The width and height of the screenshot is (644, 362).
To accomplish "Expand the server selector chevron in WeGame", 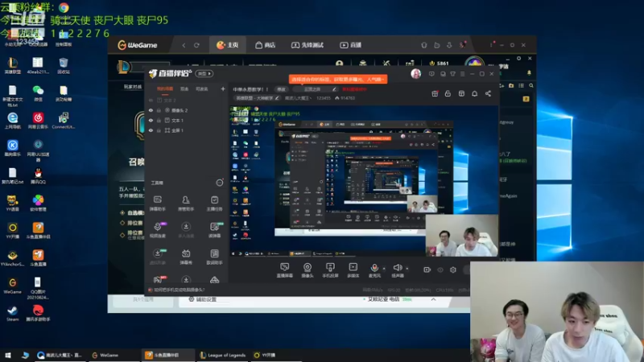I will coord(433,299).
